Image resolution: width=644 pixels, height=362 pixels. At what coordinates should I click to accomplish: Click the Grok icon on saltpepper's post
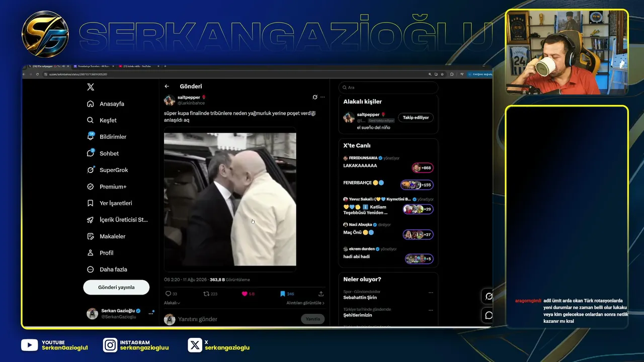pos(315,97)
